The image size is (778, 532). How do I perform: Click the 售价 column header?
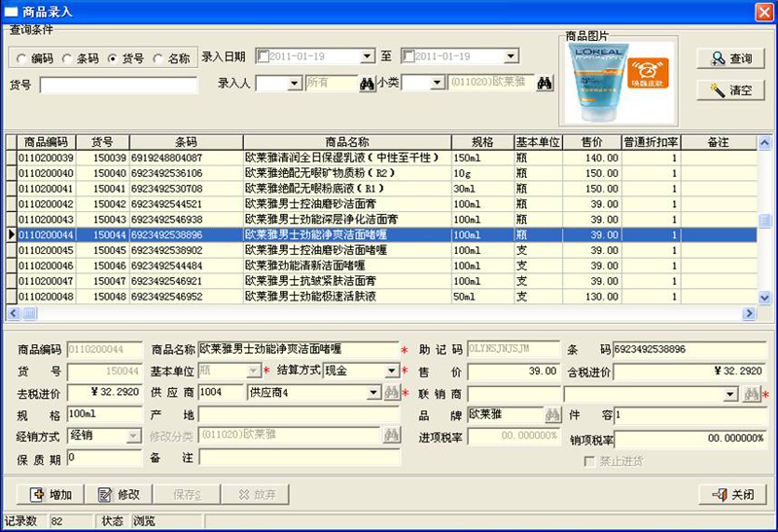click(x=592, y=142)
